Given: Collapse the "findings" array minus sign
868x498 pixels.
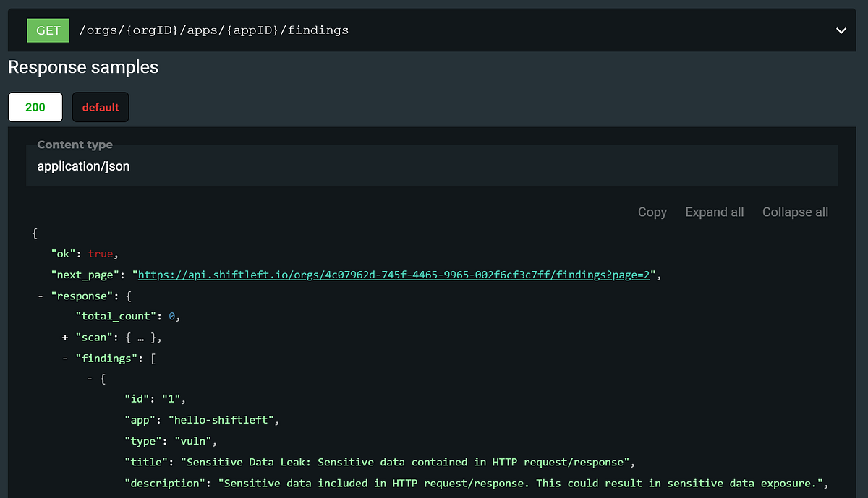Looking at the screenshot, I should coord(65,357).
